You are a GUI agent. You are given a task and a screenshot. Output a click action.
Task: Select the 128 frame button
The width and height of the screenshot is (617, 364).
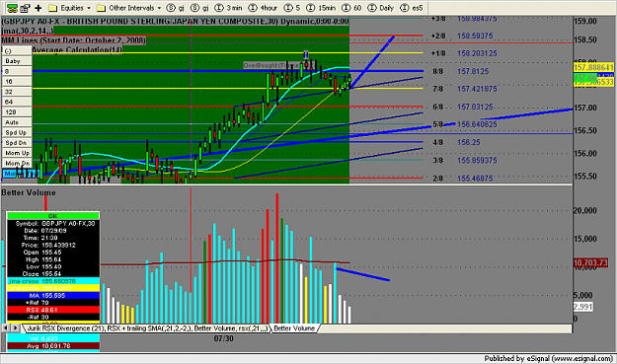pos(17,112)
